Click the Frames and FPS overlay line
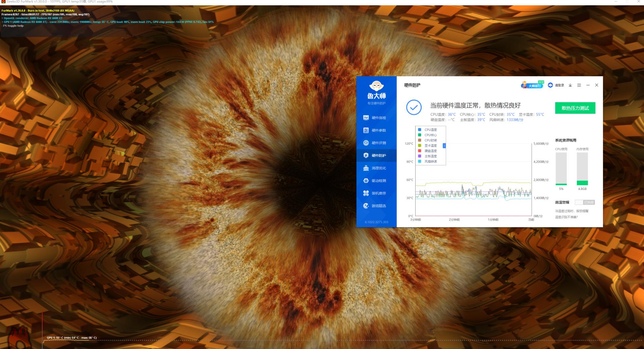Screen dimensions: 644x349 (x=45, y=14)
